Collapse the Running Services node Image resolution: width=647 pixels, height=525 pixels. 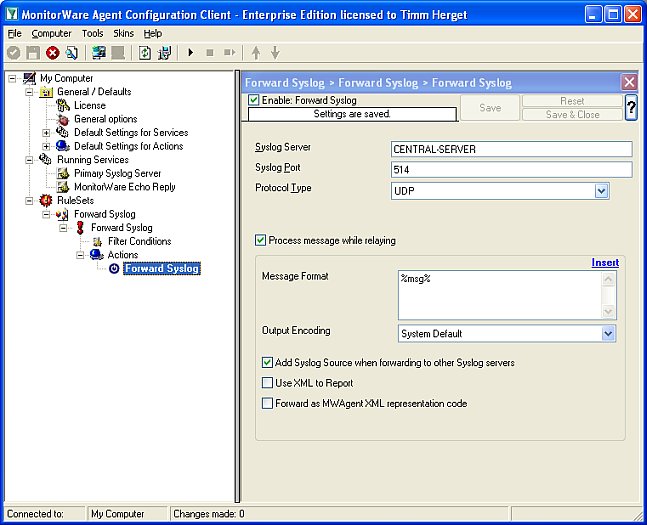29,160
